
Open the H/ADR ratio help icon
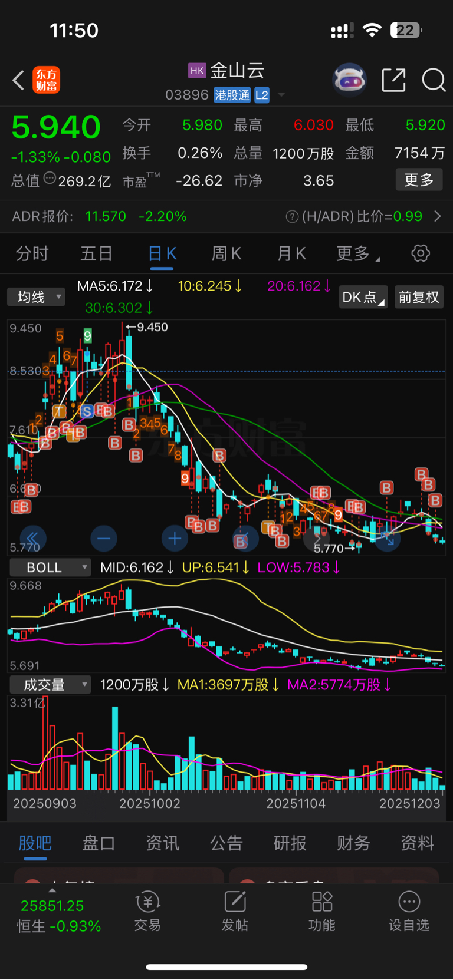point(291,217)
